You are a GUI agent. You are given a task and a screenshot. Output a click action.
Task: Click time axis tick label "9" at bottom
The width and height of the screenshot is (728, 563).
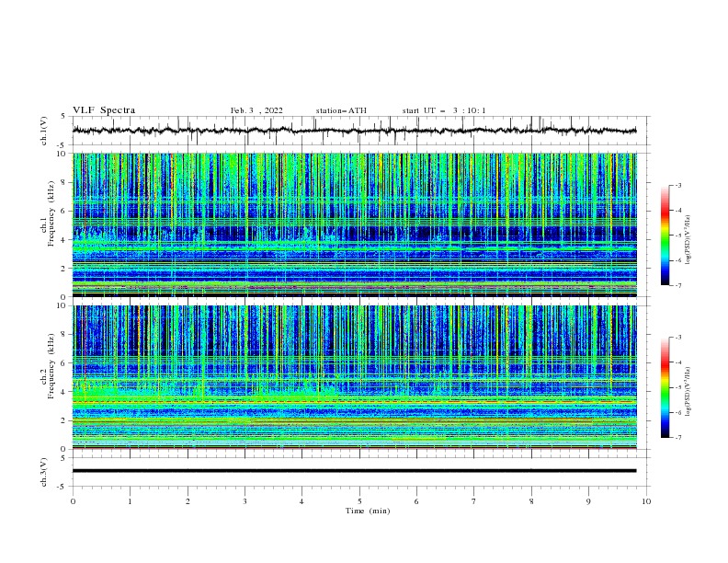(x=588, y=501)
